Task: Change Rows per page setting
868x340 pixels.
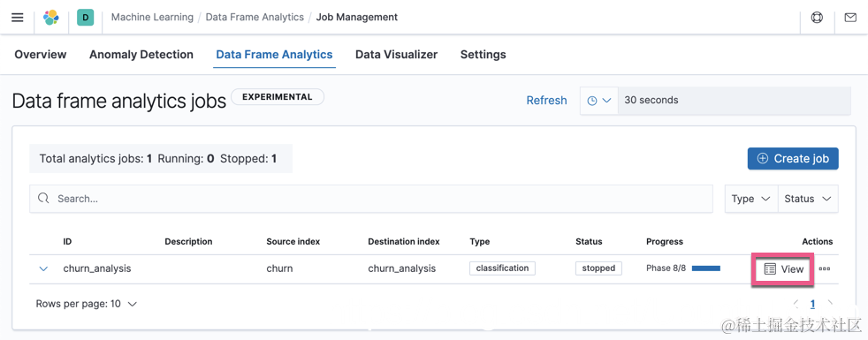Action: (87, 304)
